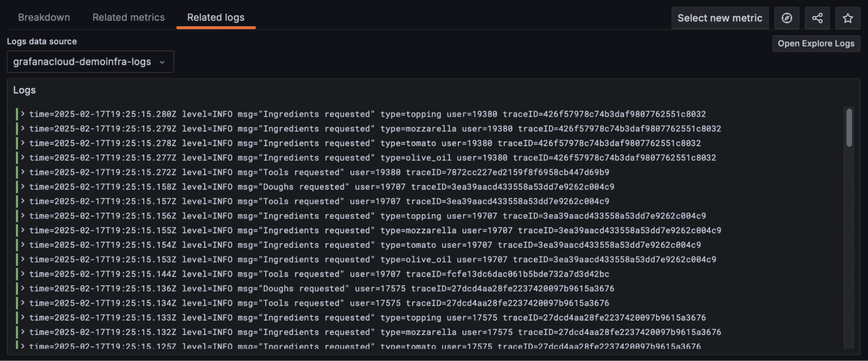
Task: Switch to the Related metrics tab
Action: coord(128,17)
